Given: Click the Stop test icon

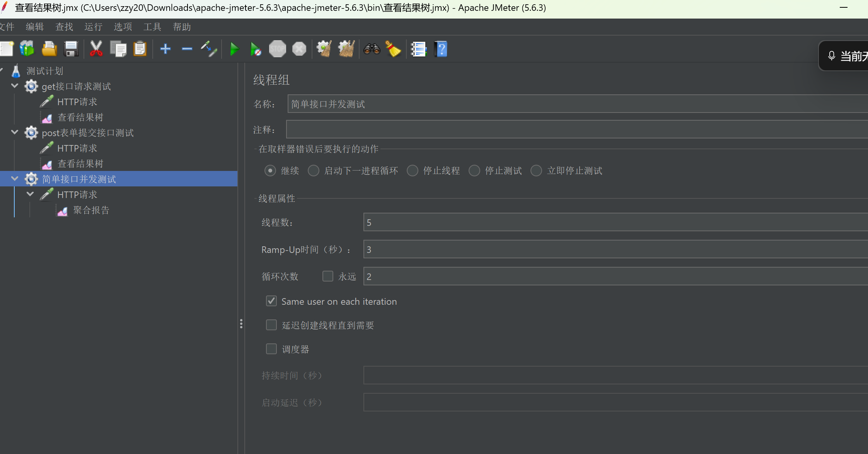Looking at the screenshot, I should click(277, 48).
